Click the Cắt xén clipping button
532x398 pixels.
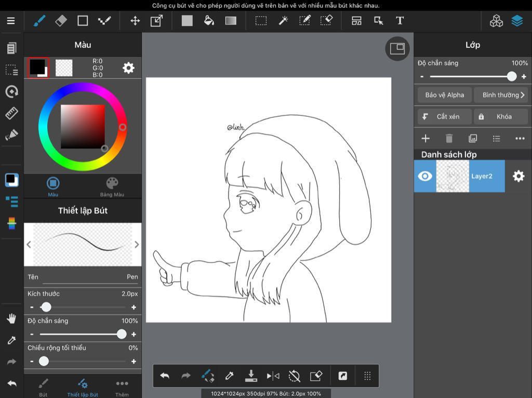pyautogui.click(x=445, y=117)
